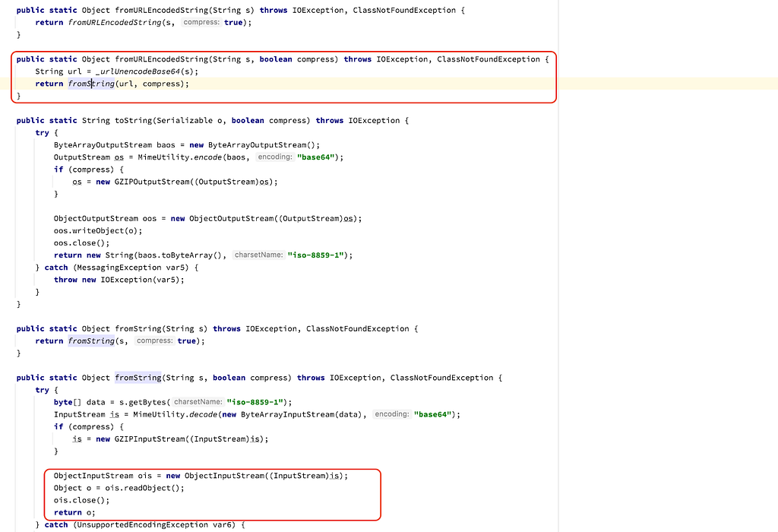Click "iso-8859-1" in the 'return new String' line
This screenshot has height=532, width=778.
pos(315,255)
